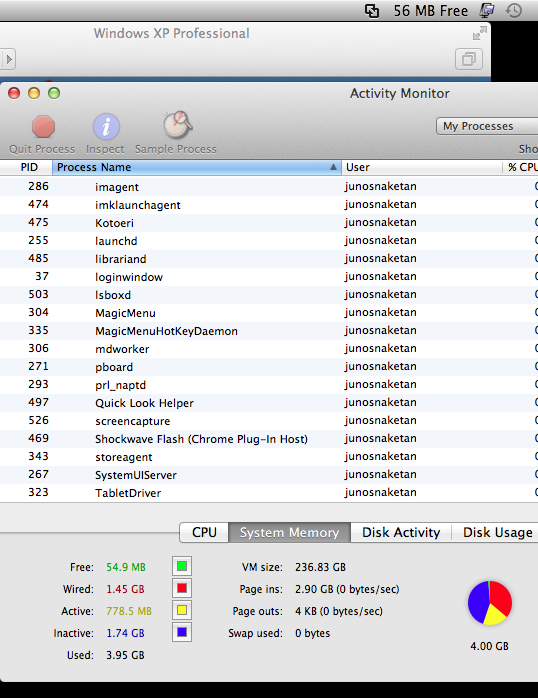Viewport: 538px width, 698px height.
Task: Open the Parallels displays icon in menu bar
Action: point(486,10)
